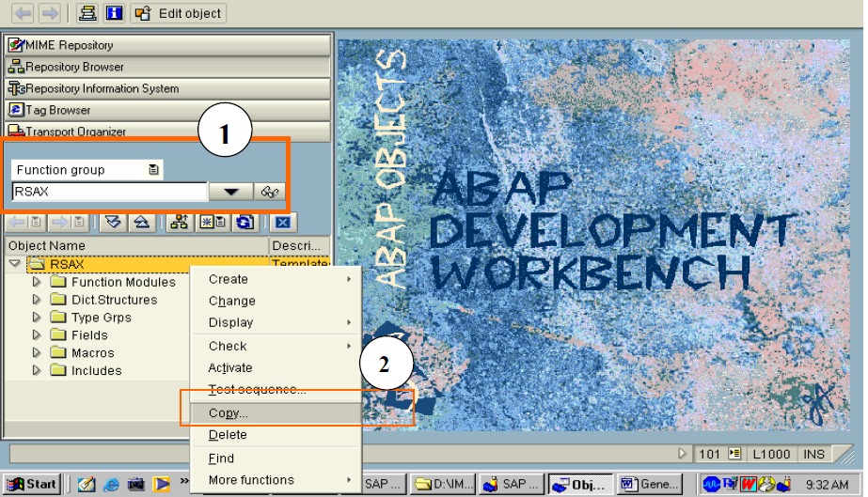Click the status bar expand triangle
Image resolution: width=868 pixels, height=497 pixels.
[682, 454]
